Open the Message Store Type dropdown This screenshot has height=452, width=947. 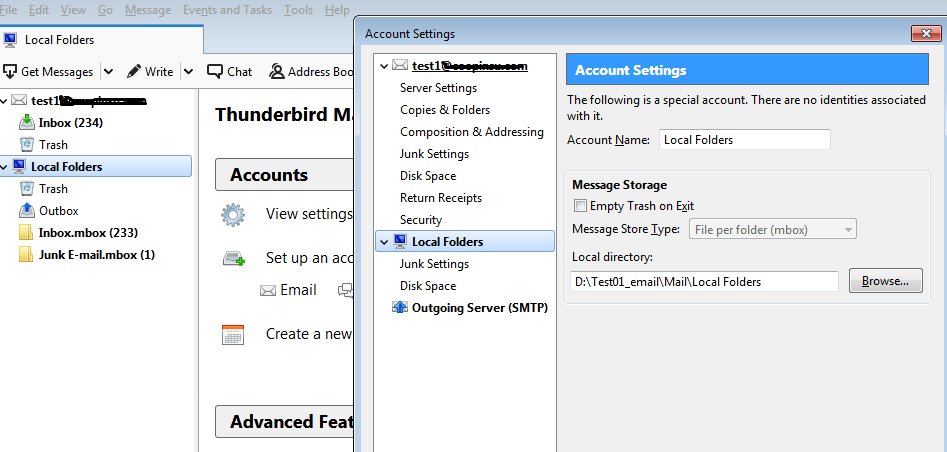(772, 230)
